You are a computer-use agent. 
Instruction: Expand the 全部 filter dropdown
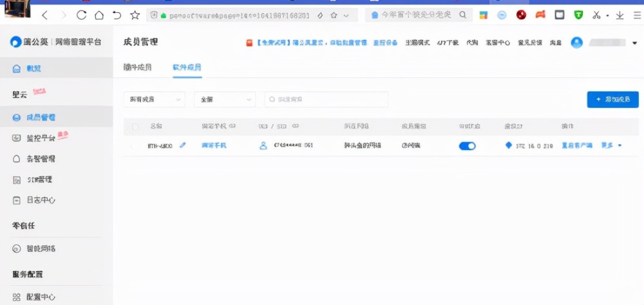(x=225, y=100)
